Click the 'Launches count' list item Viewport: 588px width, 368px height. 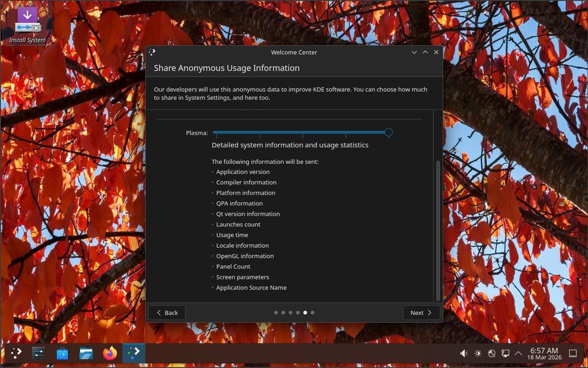[x=238, y=225]
